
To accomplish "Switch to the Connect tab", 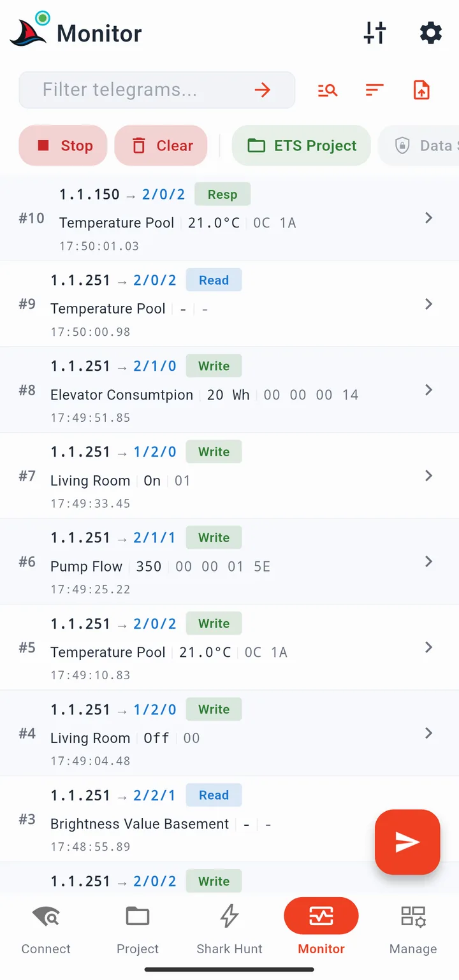I will [46, 930].
